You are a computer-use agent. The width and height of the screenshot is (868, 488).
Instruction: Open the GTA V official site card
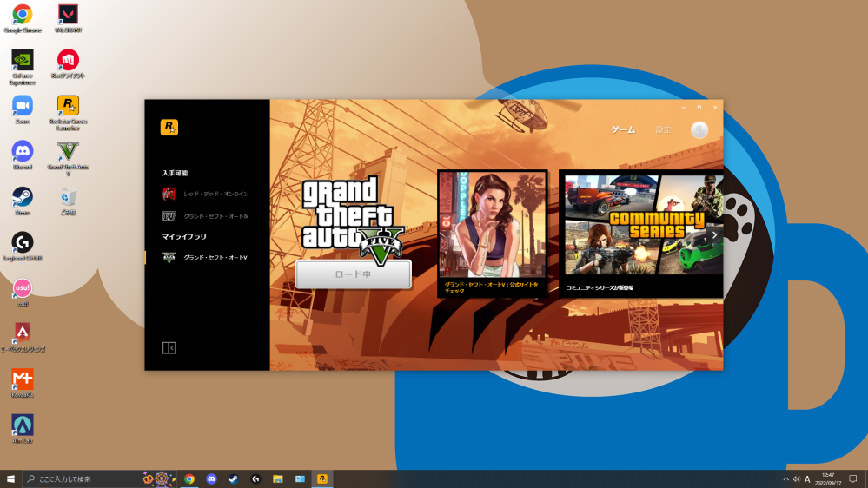pyautogui.click(x=493, y=233)
